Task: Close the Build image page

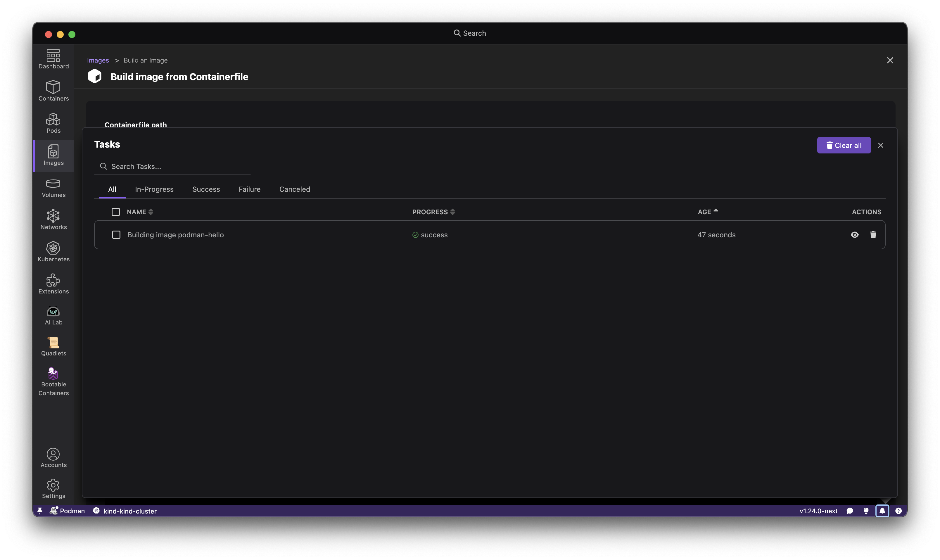Action: 890,61
